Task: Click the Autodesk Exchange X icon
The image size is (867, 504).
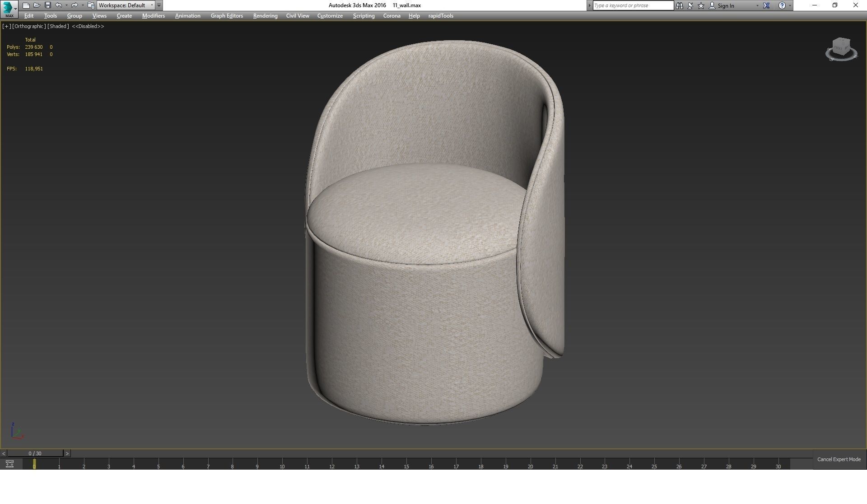Action: click(766, 5)
